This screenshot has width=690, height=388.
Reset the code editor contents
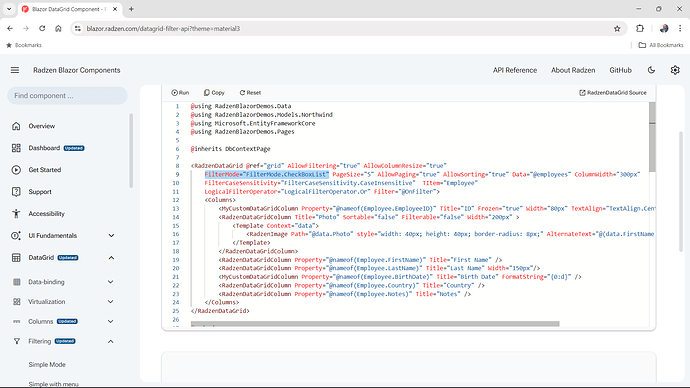(x=250, y=93)
